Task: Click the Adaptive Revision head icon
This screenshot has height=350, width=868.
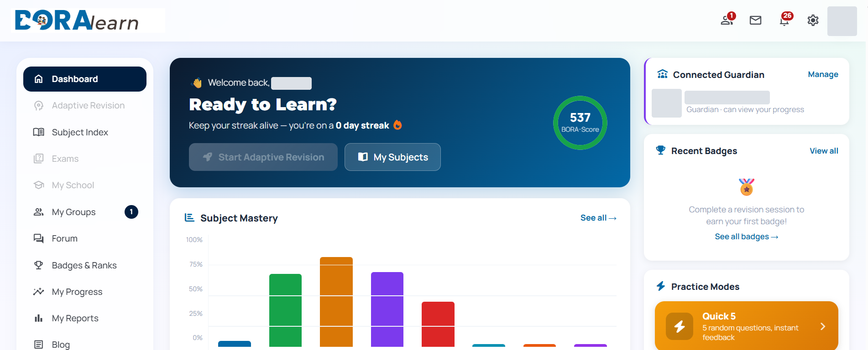Action: pyautogui.click(x=39, y=105)
